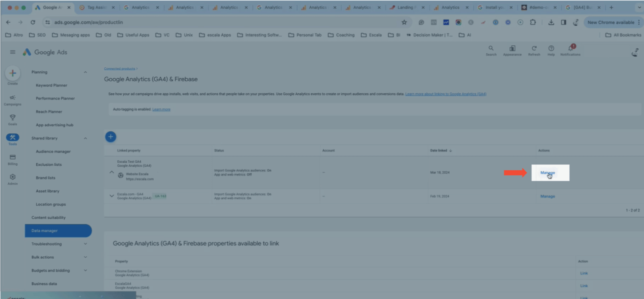This screenshot has height=299, width=644.
Task: Open the Google Ads main menu hamburger
Action: point(12,52)
